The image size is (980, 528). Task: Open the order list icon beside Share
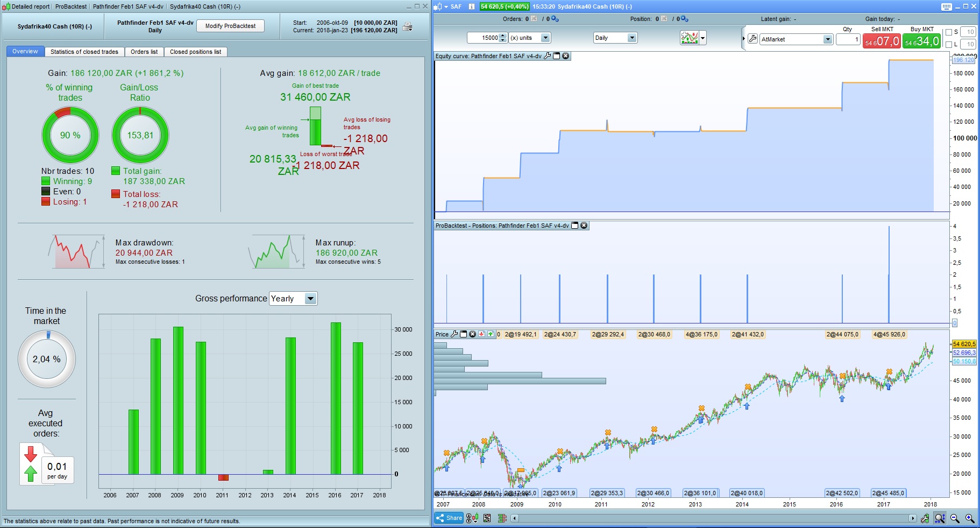(487, 518)
